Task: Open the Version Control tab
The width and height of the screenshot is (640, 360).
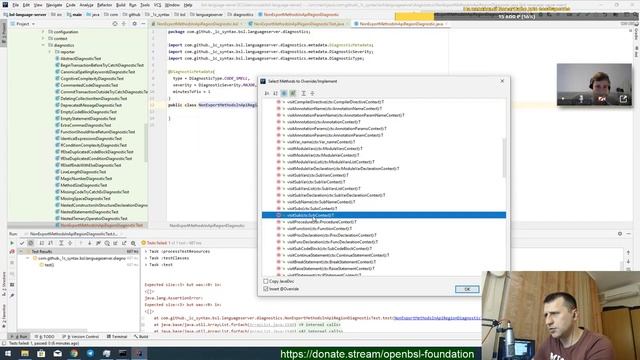Action: (80, 337)
